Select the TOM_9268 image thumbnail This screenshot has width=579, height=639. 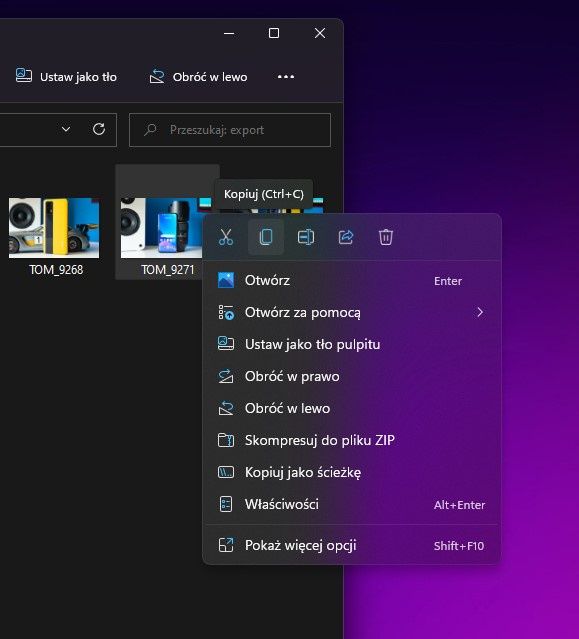54,228
